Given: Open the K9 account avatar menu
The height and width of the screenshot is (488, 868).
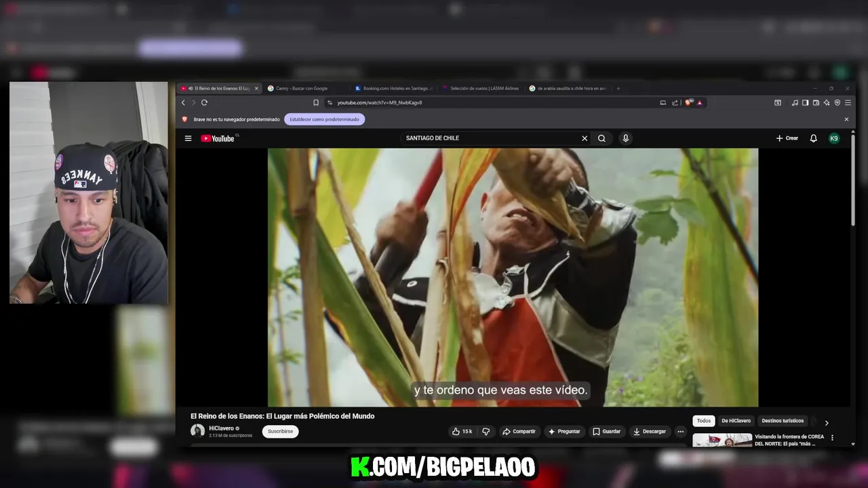Looking at the screenshot, I should point(834,138).
